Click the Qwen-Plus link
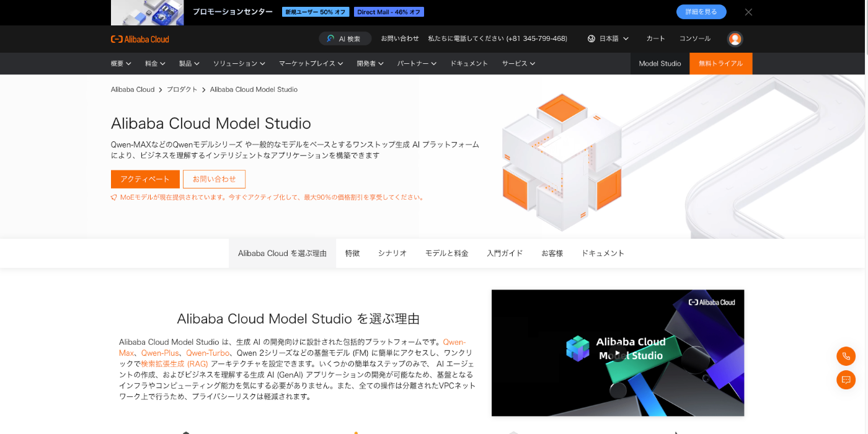The image size is (868, 434). 160,353
